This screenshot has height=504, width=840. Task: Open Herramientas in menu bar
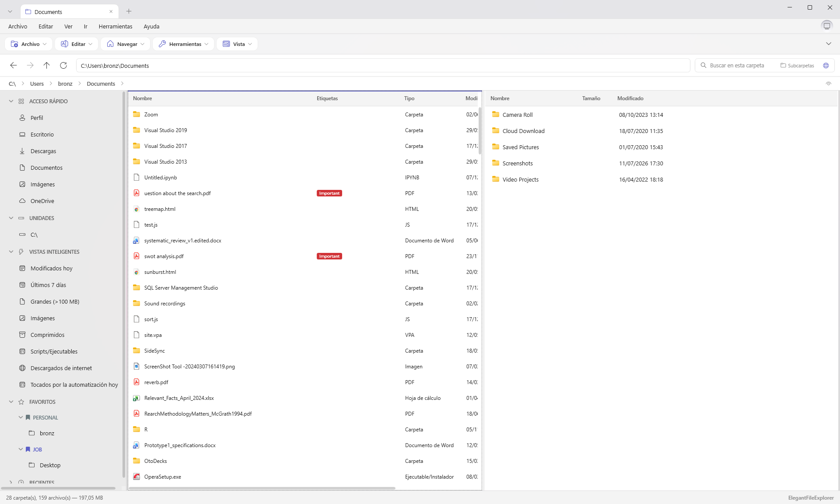(115, 26)
